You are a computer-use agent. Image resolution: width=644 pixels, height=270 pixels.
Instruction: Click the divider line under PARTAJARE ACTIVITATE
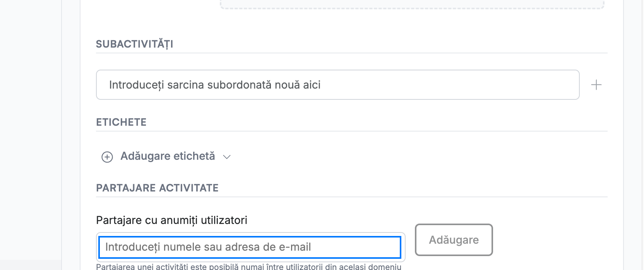click(x=352, y=197)
